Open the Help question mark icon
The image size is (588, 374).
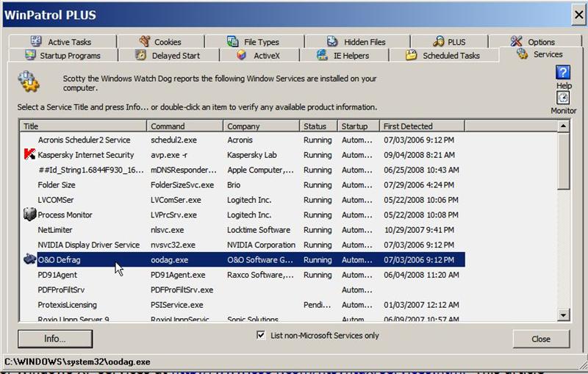point(563,72)
